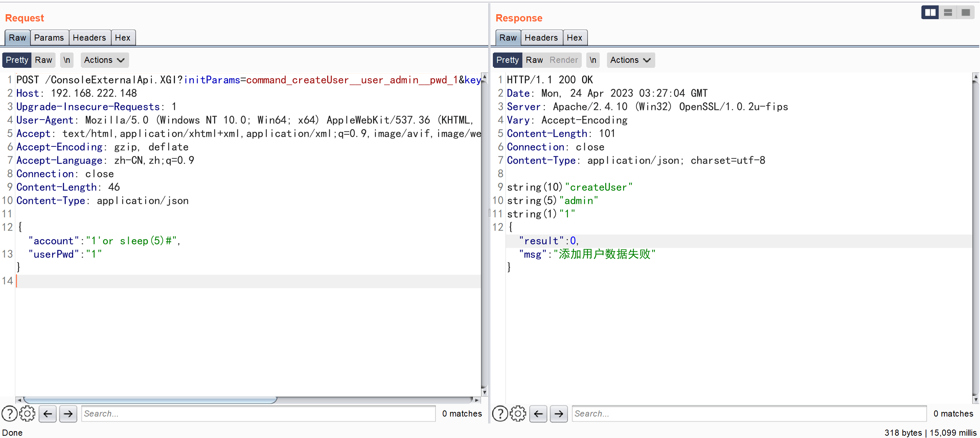980x438 pixels.
Task: Open Response search settings gear
Action: [x=518, y=413]
